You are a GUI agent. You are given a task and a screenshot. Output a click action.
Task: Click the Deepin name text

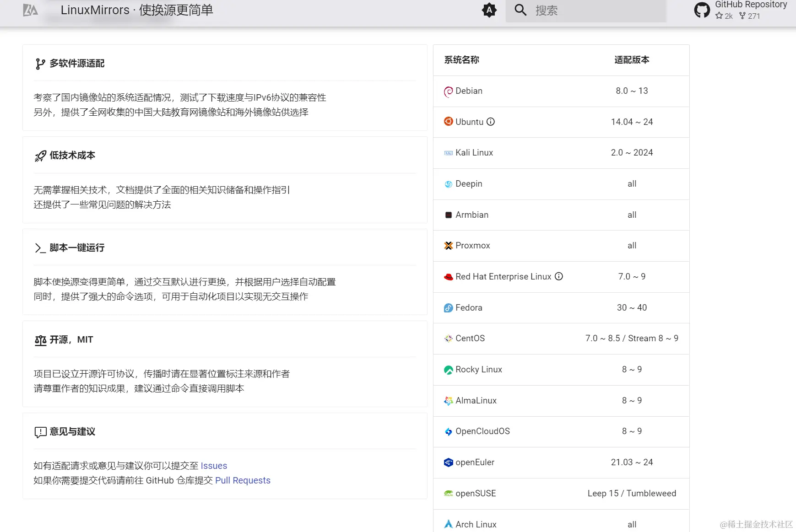point(469,183)
